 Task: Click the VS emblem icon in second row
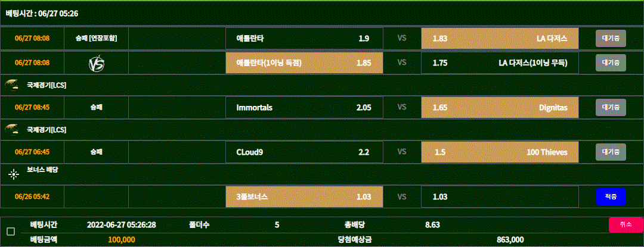tap(96, 63)
